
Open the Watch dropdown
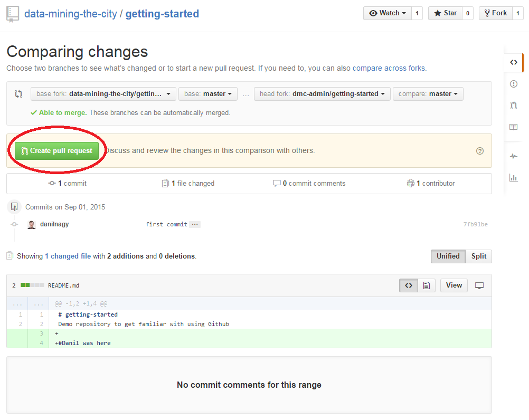(x=388, y=13)
